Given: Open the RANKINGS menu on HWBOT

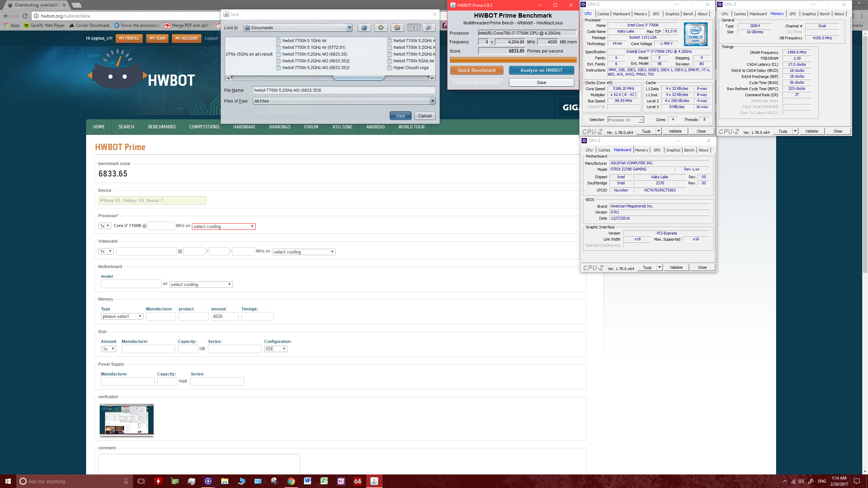Looking at the screenshot, I should (x=280, y=127).
